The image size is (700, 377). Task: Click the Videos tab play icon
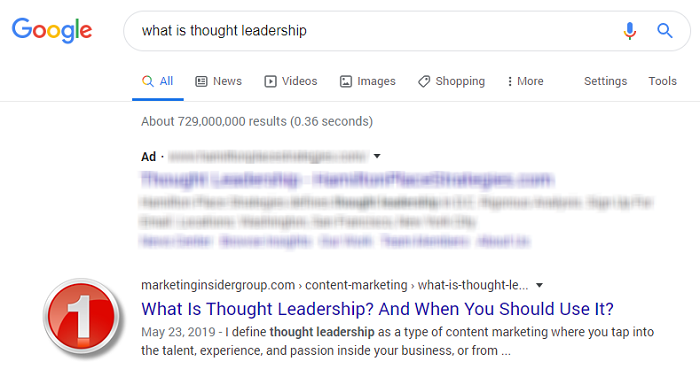tap(270, 81)
